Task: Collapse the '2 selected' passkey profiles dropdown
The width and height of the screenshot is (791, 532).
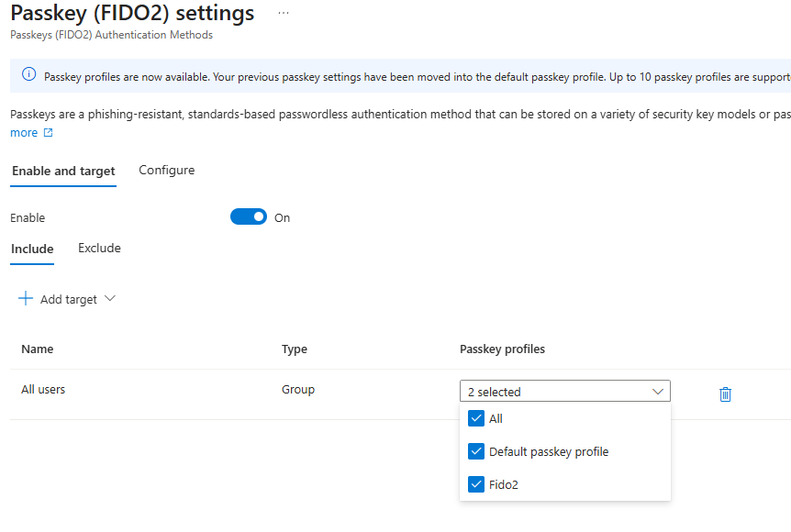Action: coord(565,392)
